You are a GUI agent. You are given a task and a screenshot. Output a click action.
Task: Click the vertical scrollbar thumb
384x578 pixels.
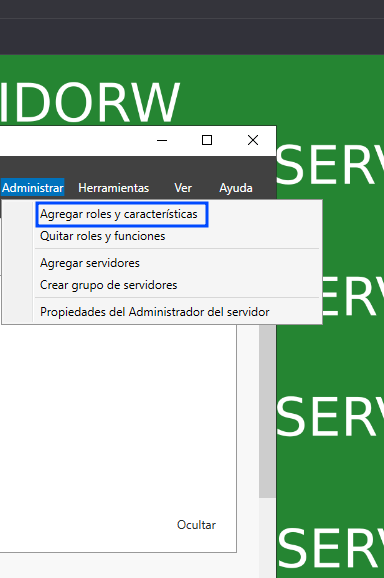pos(267,411)
